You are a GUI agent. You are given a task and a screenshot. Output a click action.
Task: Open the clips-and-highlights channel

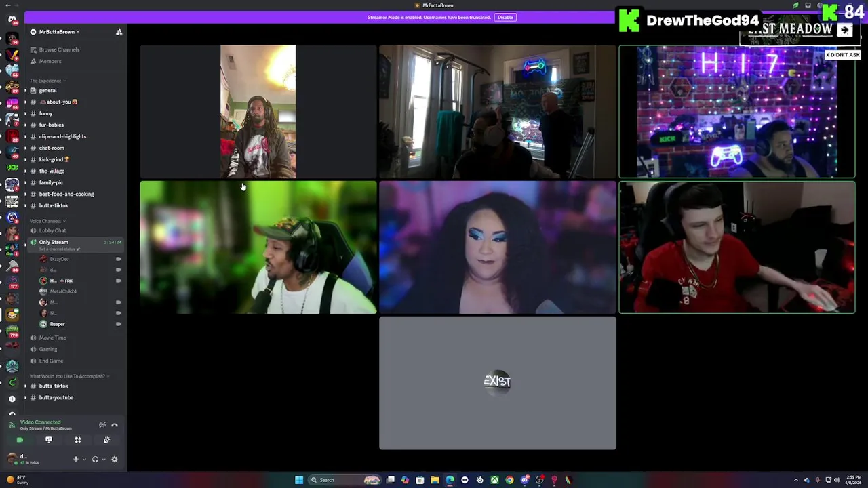click(62, 136)
